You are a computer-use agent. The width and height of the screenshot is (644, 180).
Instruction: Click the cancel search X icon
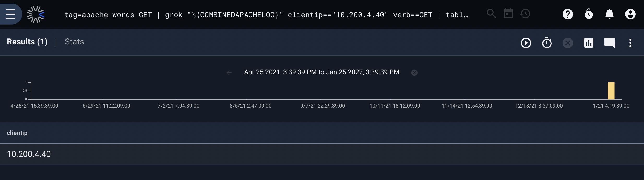click(568, 43)
